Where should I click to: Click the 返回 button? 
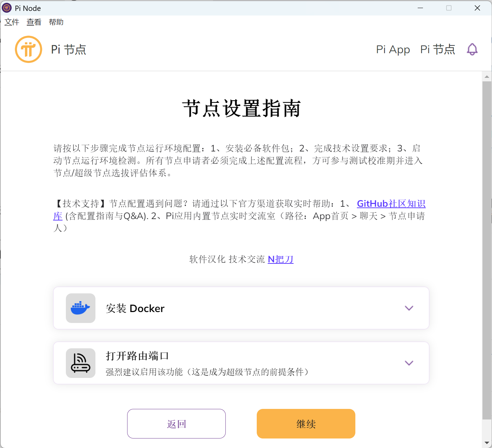coord(176,424)
